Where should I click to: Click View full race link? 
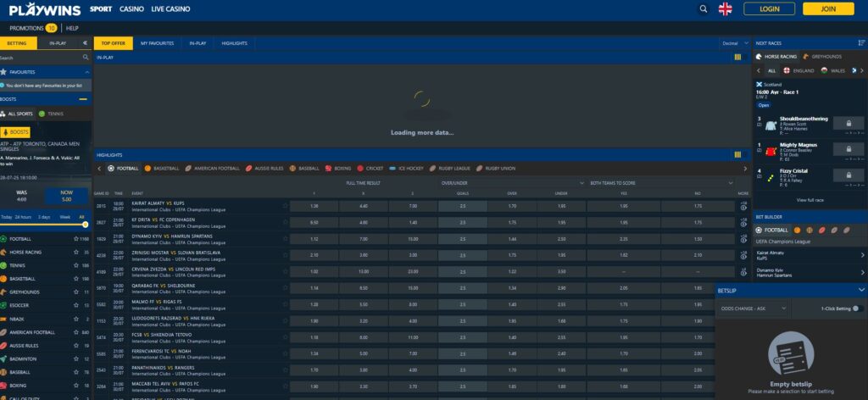point(810,200)
